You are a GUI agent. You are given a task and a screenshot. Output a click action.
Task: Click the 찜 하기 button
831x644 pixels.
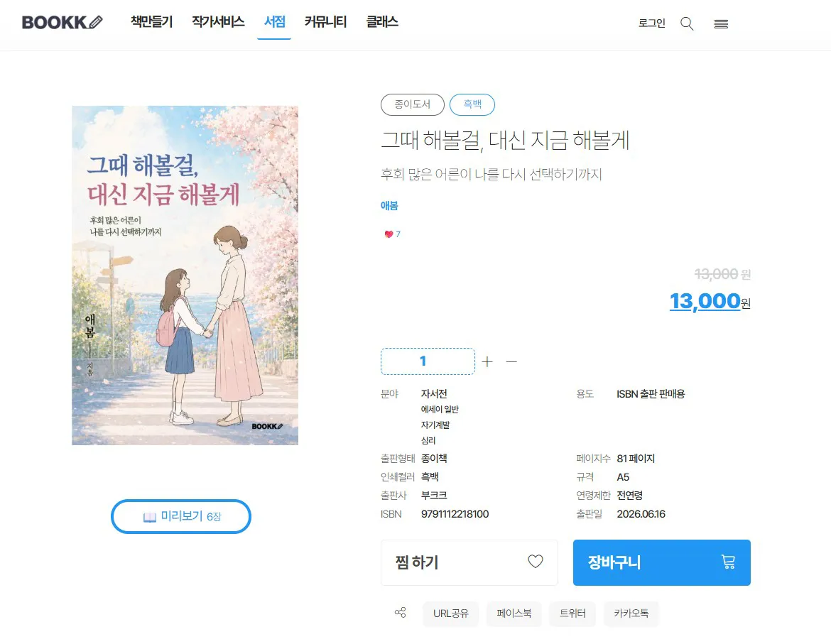[469, 562]
